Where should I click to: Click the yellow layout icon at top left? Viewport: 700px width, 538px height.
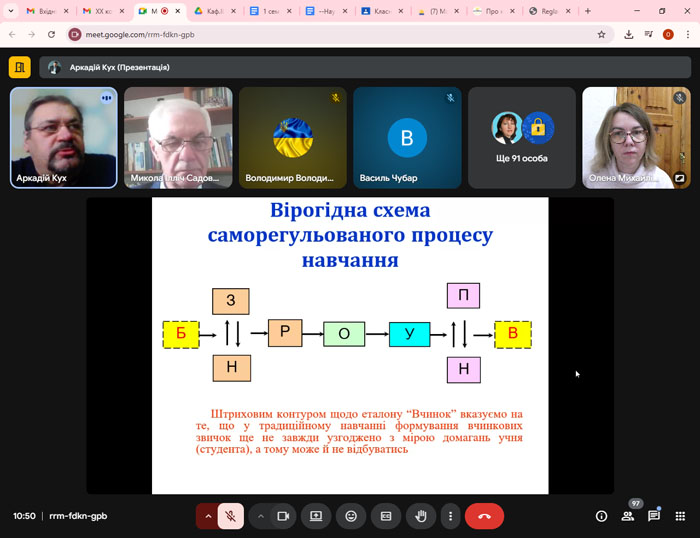tap(20, 67)
